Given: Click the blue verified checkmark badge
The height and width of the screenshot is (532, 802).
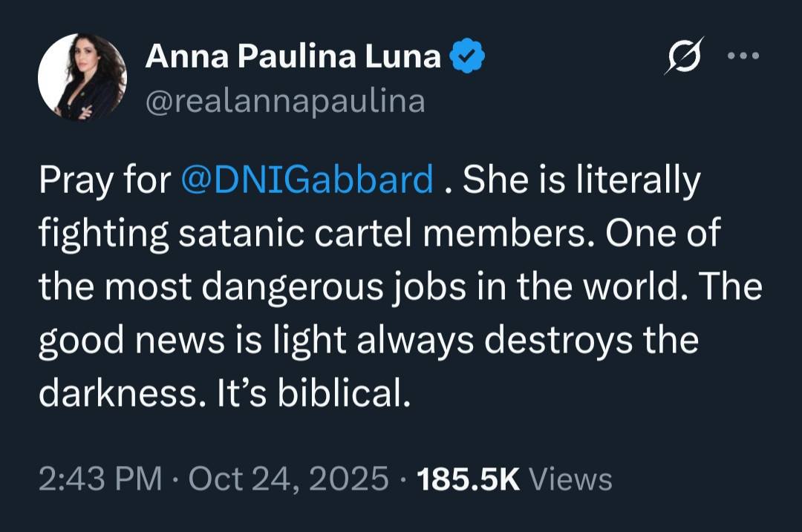Looking at the screenshot, I should click(x=469, y=57).
